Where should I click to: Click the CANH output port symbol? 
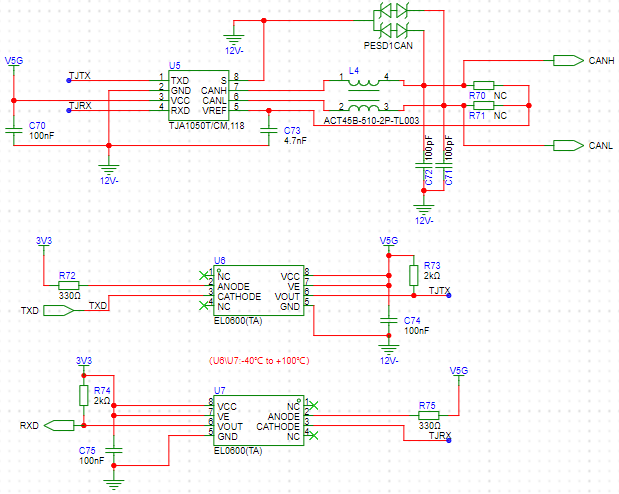568,60
